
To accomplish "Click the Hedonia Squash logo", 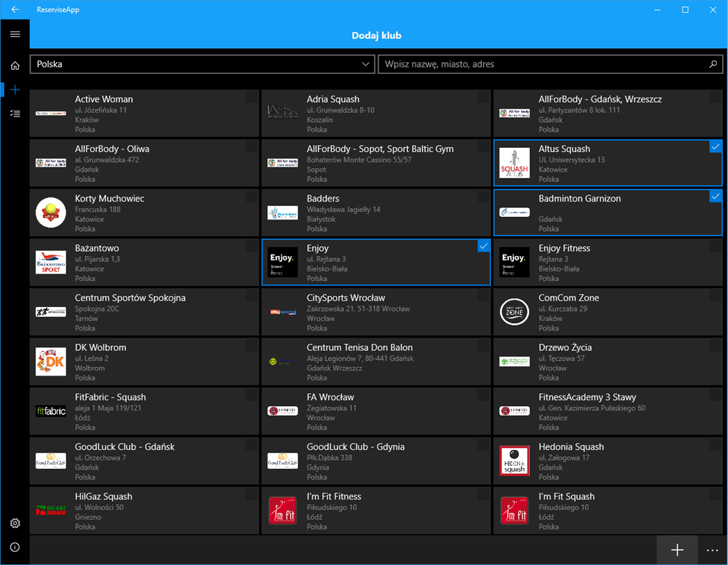I will coord(515,461).
